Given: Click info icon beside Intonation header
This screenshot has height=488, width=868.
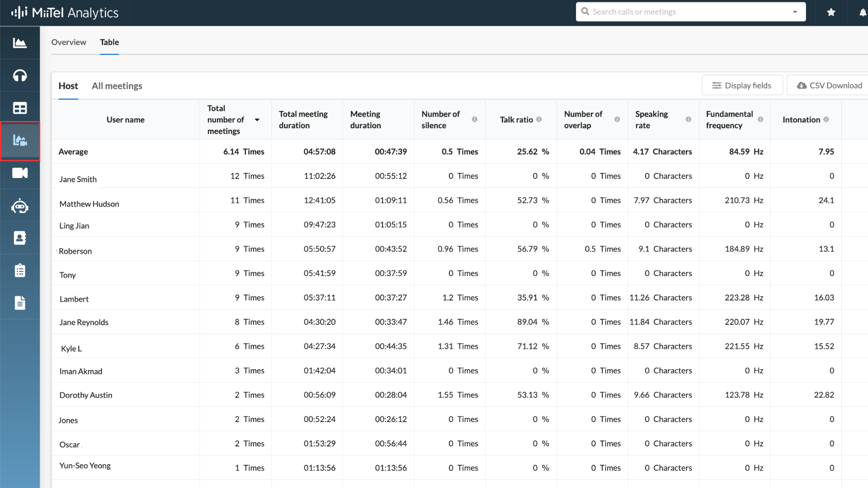Looking at the screenshot, I should pos(826,119).
